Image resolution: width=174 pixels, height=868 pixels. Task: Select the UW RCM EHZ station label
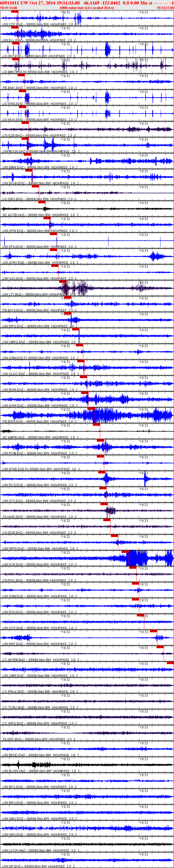pyautogui.click(x=40, y=454)
